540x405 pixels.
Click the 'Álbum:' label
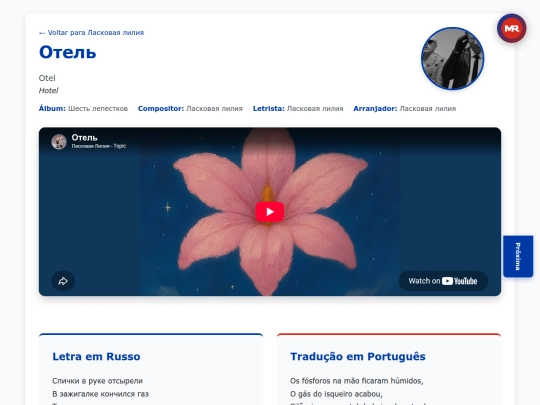(52, 108)
